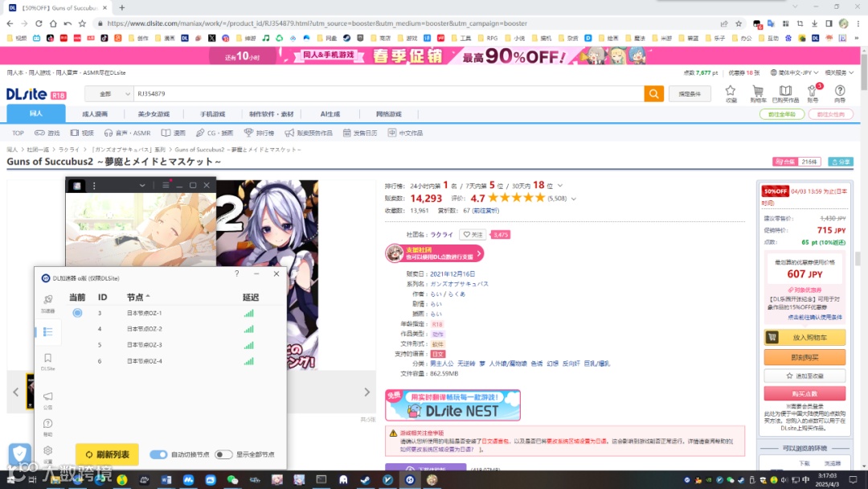Image resolution: width=868 pixels, height=489 pixels.
Task: Click 指定条件 search filter button
Action: 690,93
